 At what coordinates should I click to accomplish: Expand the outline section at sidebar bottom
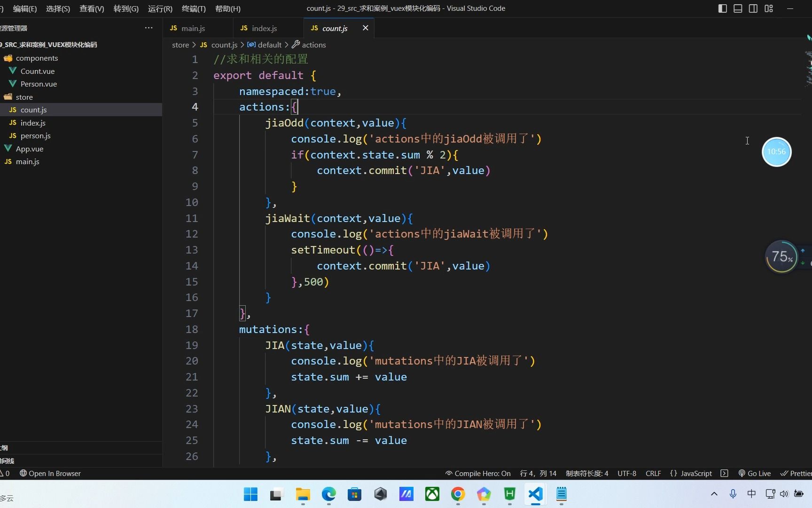pyautogui.click(x=81, y=448)
